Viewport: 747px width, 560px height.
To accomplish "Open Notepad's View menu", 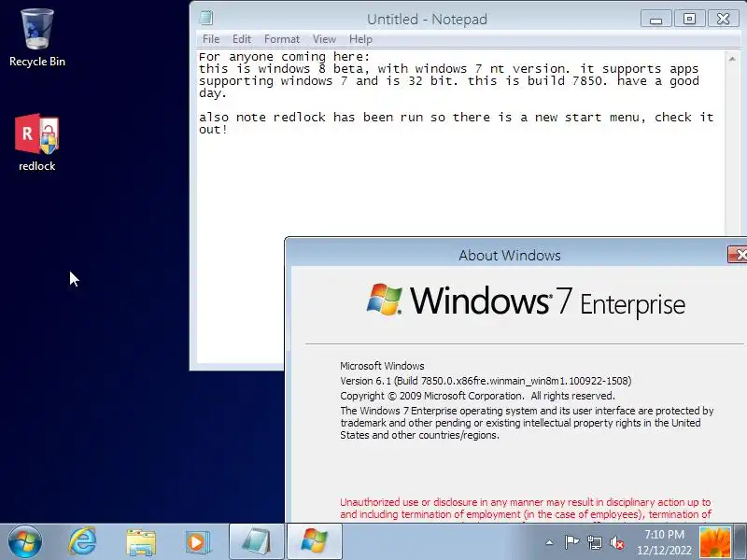I will pyautogui.click(x=324, y=39).
